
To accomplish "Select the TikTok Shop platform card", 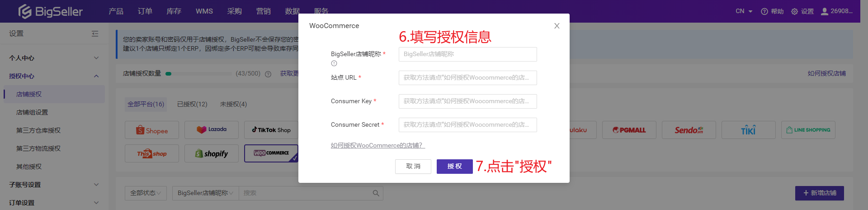I will (x=271, y=130).
